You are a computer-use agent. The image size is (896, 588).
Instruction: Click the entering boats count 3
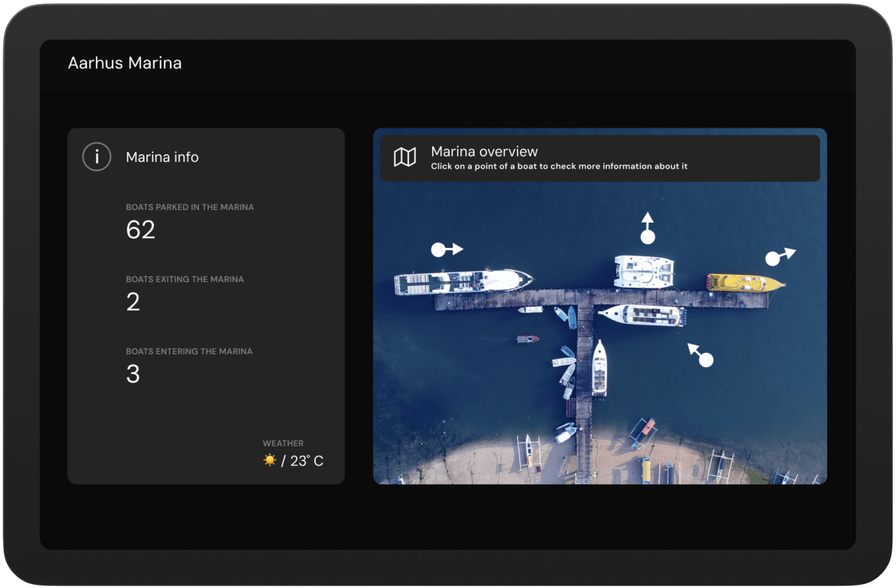(x=133, y=374)
